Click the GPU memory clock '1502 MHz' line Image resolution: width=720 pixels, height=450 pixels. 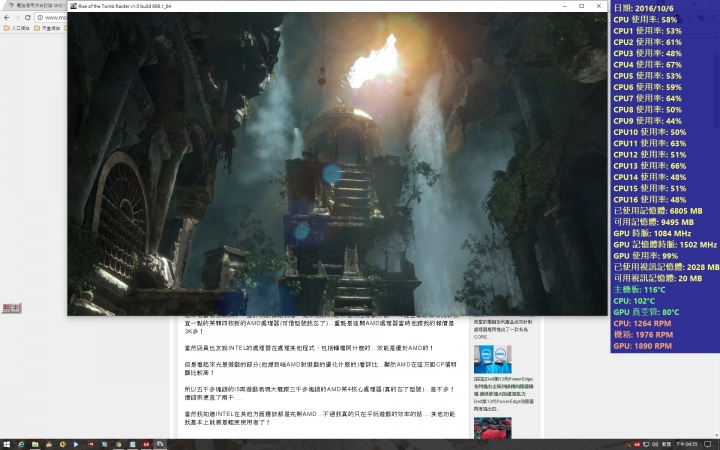[x=665, y=245]
